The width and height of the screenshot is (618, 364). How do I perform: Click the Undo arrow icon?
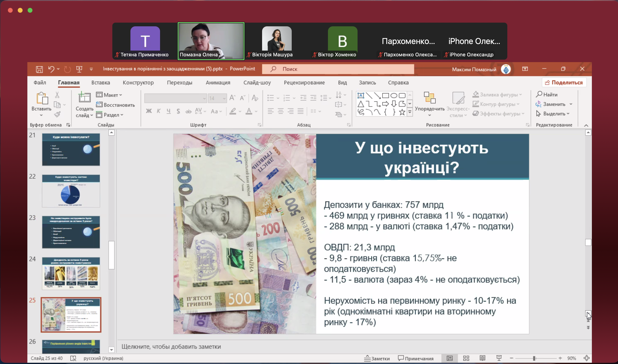tap(51, 69)
